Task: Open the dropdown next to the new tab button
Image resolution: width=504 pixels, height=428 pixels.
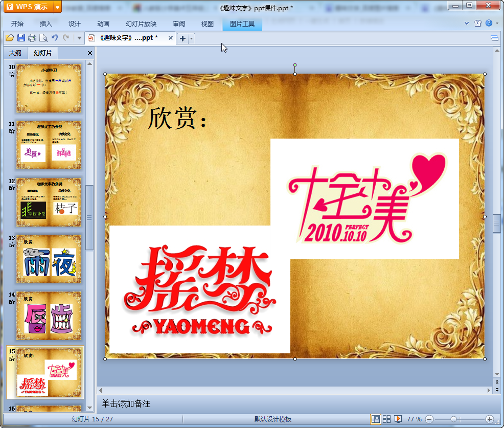Action: [192, 38]
